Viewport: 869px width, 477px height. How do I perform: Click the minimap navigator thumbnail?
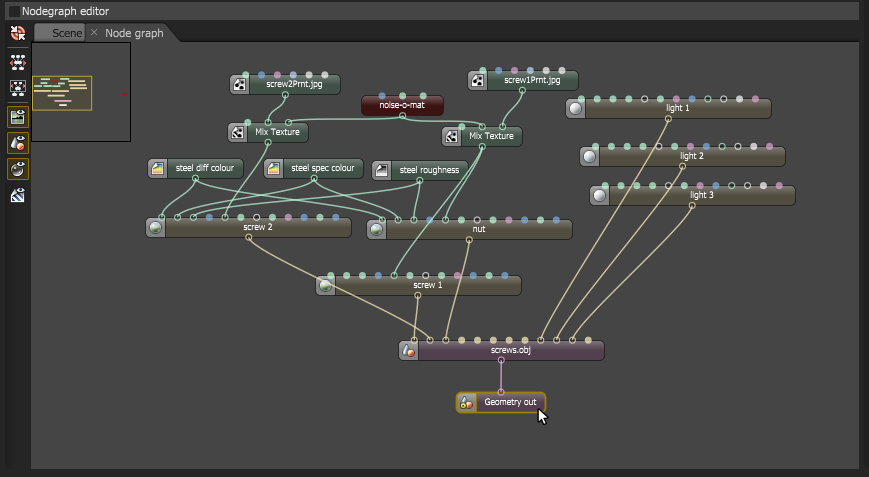click(62, 94)
